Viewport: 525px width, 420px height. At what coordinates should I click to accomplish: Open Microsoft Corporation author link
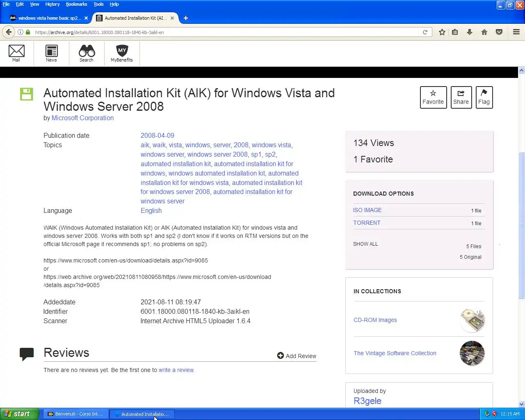(x=82, y=118)
